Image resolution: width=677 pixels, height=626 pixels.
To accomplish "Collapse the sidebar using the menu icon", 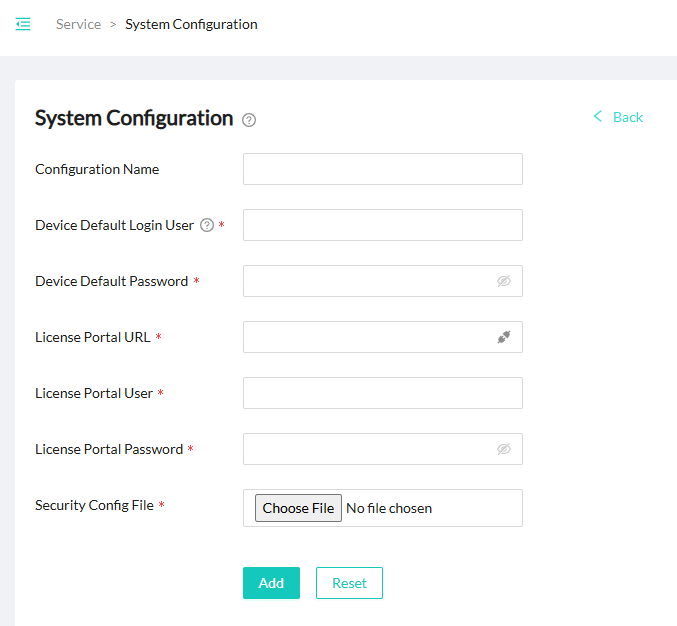I will (23, 24).
